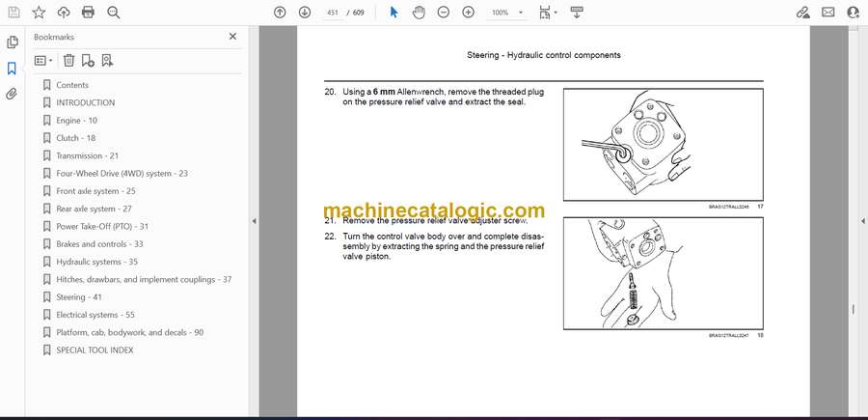Delete selected bookmark trash icon
The width and height of the screenshot is (868, 420).
68,61
